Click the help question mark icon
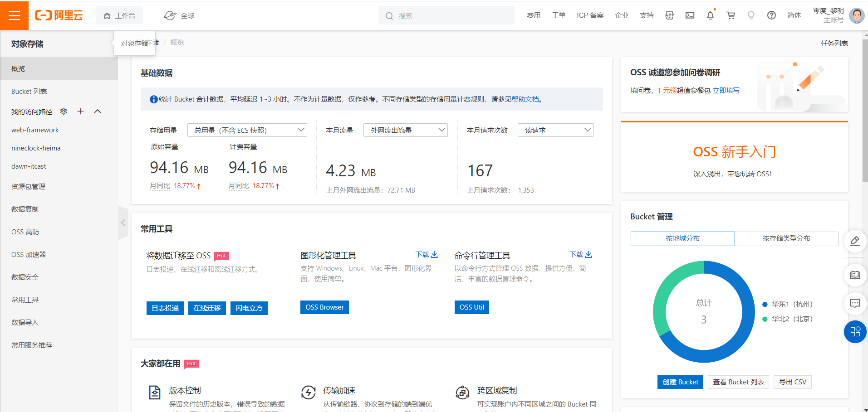The image size is (868, 412). [x=771, y=15]
